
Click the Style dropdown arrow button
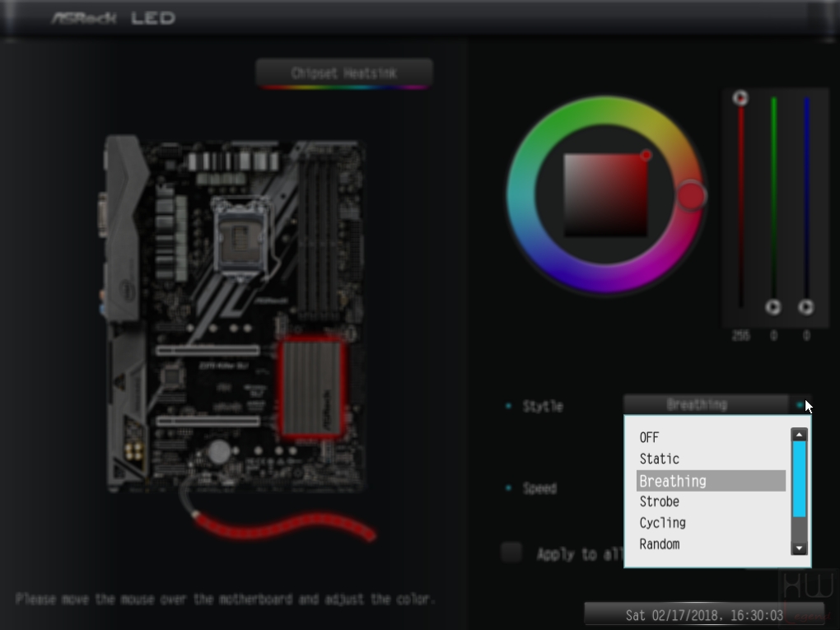(x=800, y=405)
